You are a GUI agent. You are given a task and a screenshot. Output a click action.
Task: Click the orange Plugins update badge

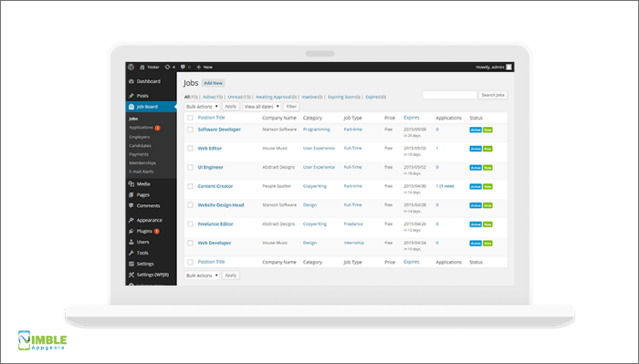pos(156,232)
